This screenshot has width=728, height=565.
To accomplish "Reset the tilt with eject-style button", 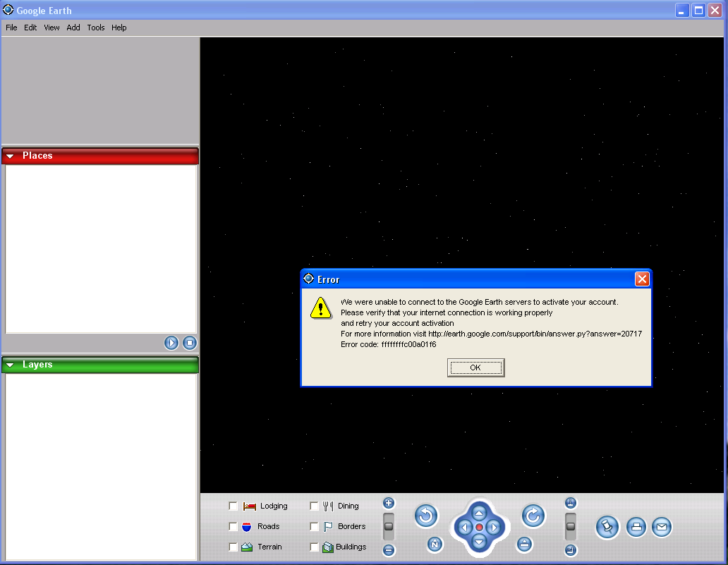I will 524,544.
